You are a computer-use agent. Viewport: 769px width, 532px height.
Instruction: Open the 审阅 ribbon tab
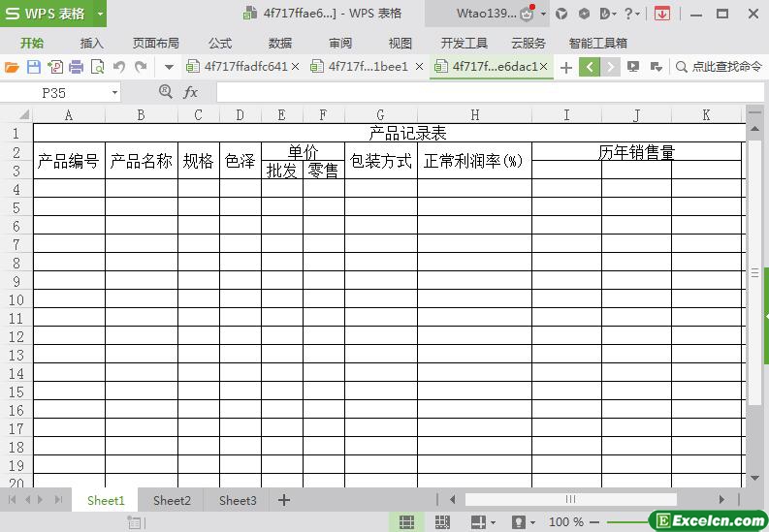(x=340, y=43)
